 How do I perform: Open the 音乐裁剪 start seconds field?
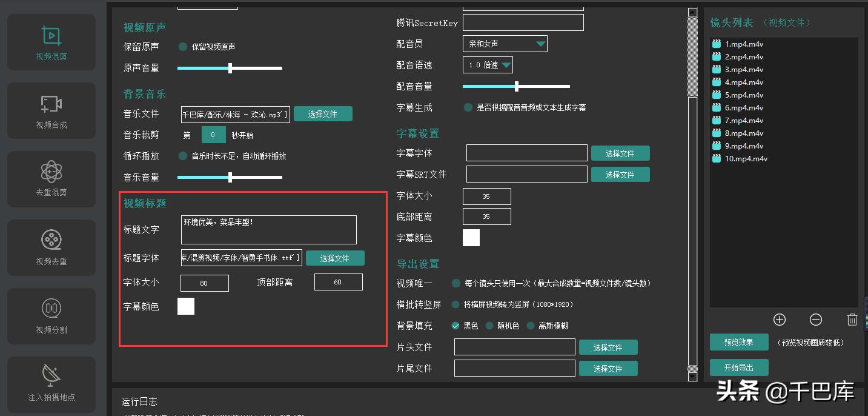[213, 134]
